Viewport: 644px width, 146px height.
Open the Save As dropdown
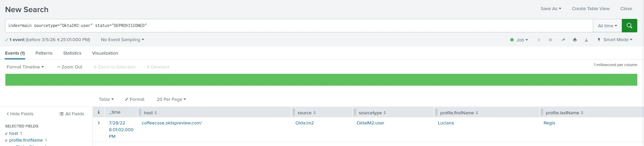pyautogui.click(x=551, y=9)
